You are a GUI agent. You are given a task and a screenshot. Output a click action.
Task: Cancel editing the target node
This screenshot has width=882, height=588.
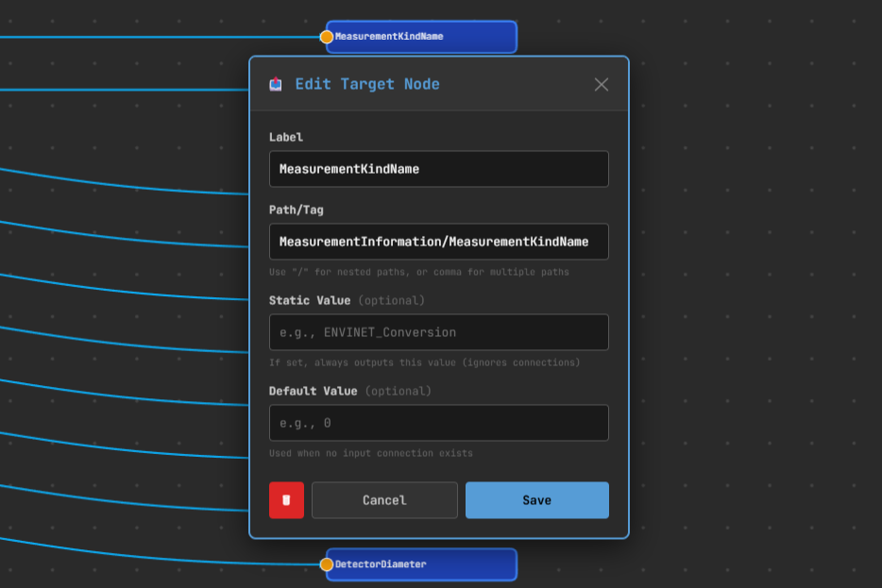coord(384,500)
